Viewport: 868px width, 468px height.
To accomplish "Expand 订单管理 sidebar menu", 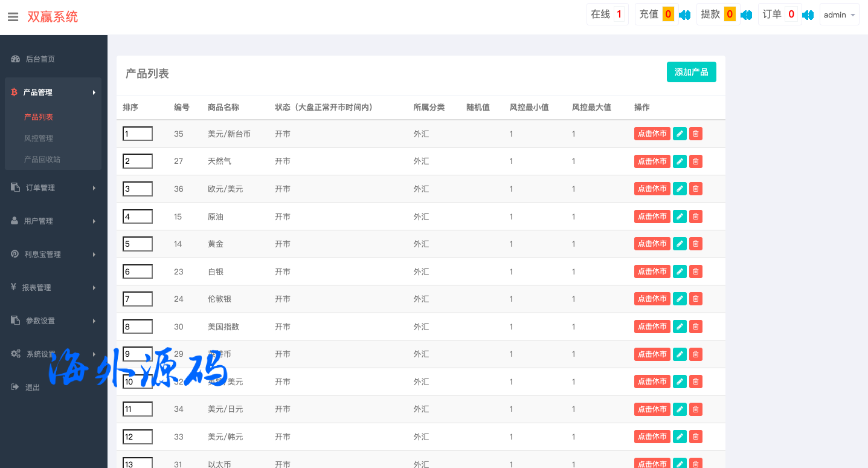I will tap(53, 188).
